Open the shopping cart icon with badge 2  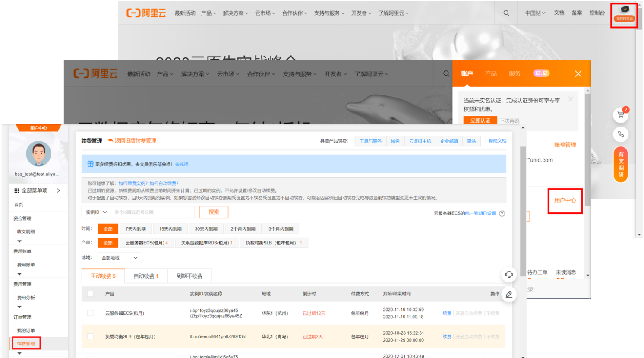[x=621, y=115]
